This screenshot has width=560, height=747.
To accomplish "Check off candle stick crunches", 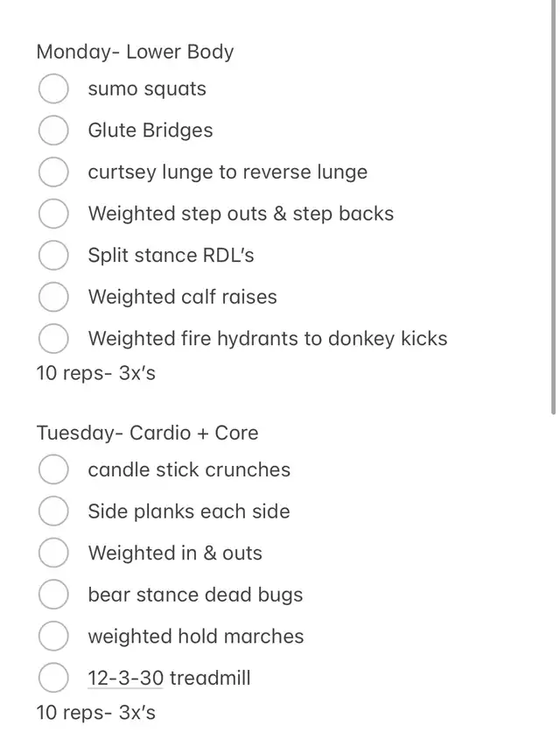I will point(53,470).
